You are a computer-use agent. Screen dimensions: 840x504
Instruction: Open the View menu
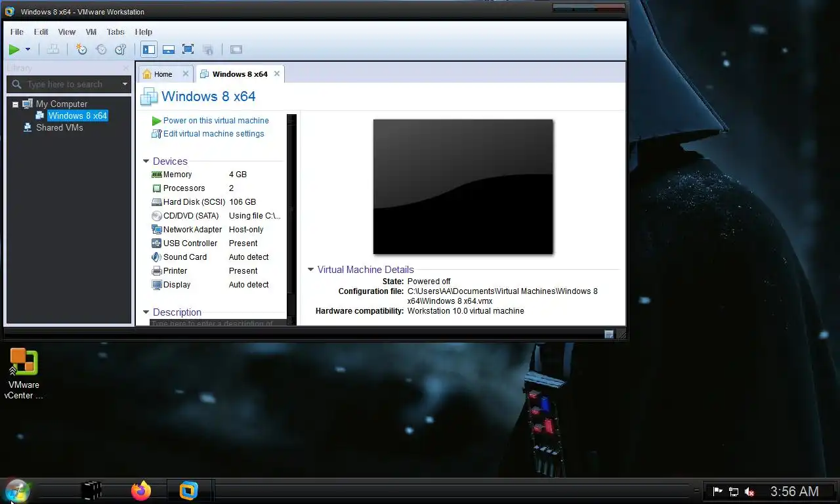(x=67, y=31)
